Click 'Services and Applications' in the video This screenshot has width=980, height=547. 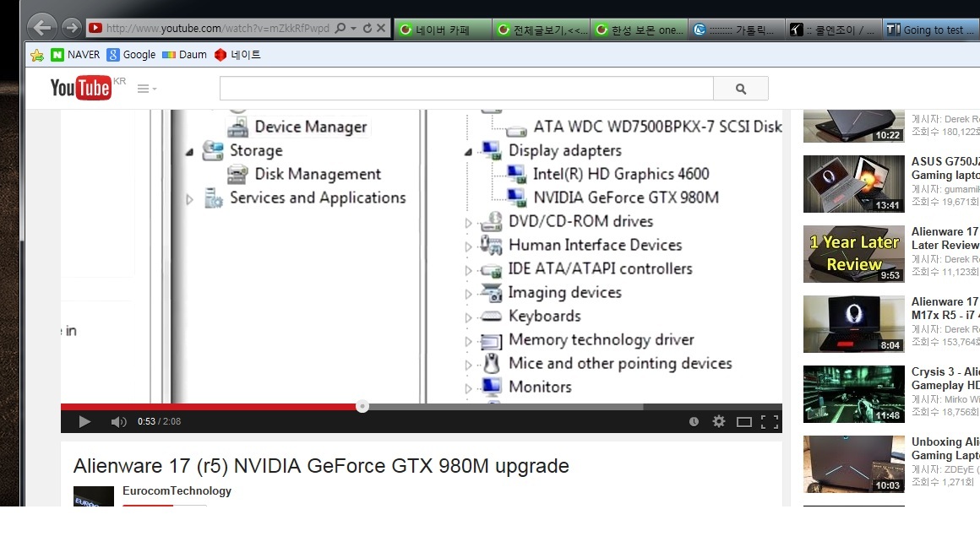318,198
